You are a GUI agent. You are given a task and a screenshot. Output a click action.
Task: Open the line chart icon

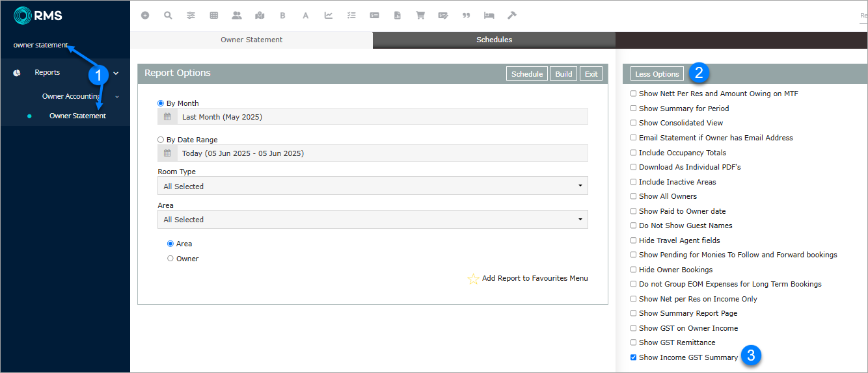(x=329, y=16)
